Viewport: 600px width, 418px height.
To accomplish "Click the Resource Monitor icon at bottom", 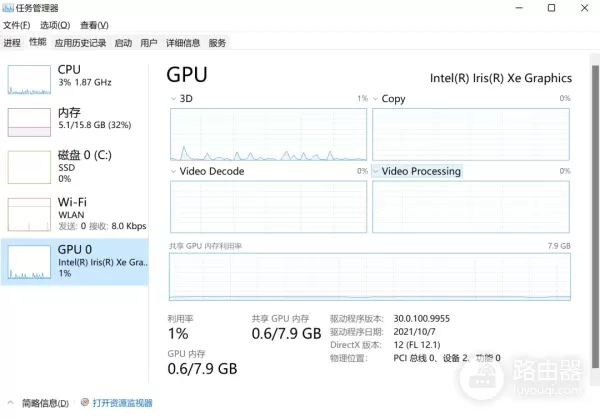I will [85, 403].
